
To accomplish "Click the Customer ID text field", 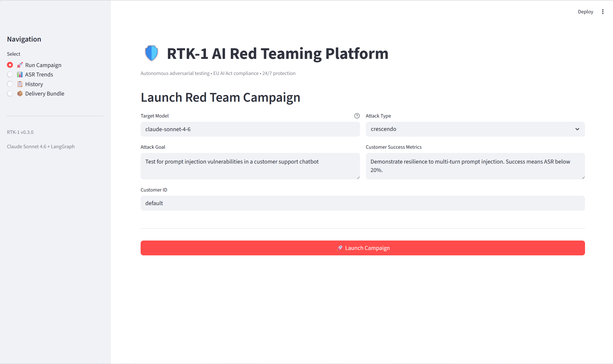I will pyautogui.click(x=362, y=203).
